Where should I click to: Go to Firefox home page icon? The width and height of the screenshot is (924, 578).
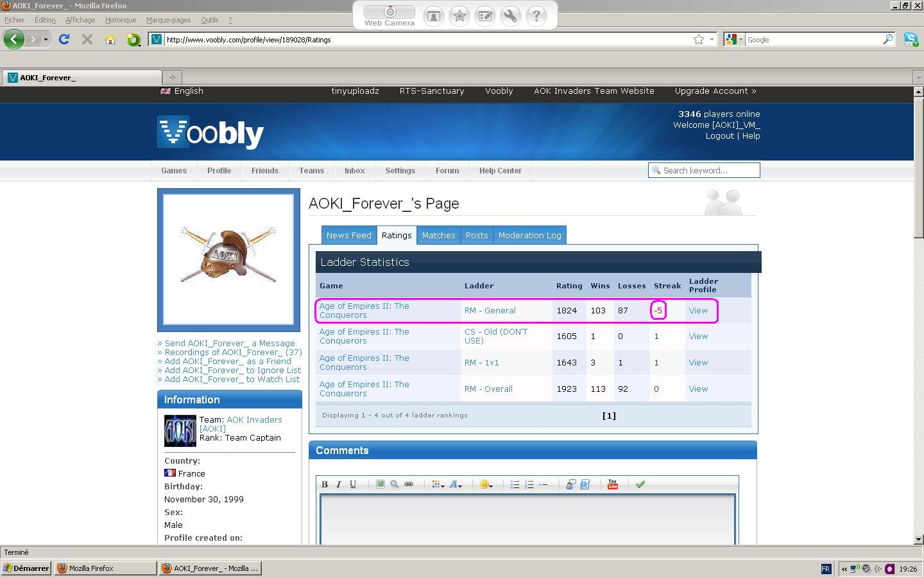[x=110, y=39]
